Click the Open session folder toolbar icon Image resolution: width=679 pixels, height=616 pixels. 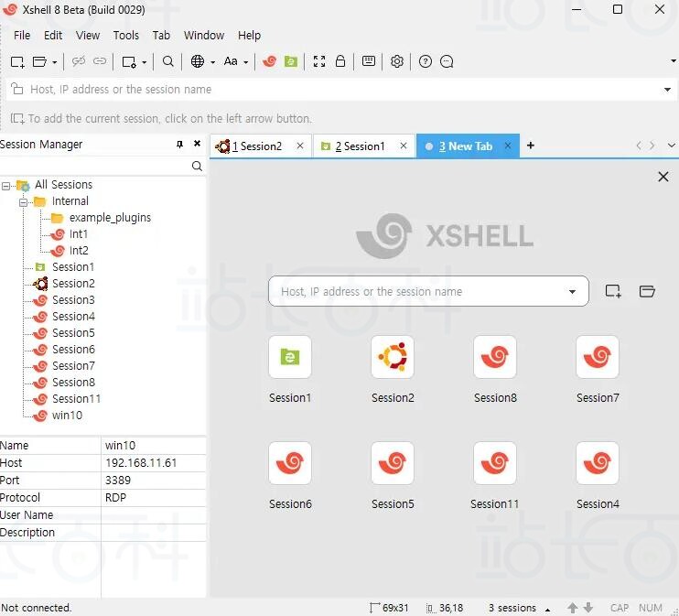pyautogui.click(x=39, y=62)
